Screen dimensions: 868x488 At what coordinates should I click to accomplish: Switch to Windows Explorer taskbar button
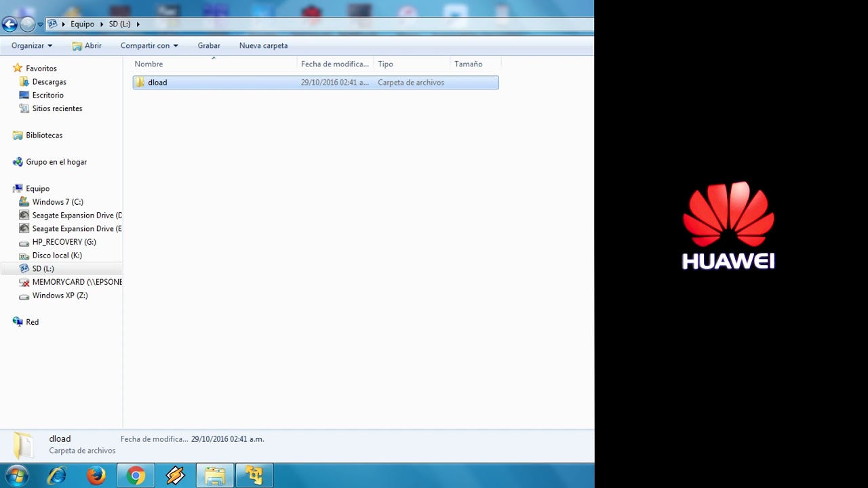tap(215, 476)
